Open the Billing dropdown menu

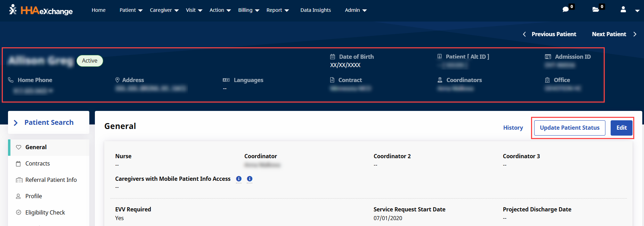pyautogui.click(x=248, y=10)
